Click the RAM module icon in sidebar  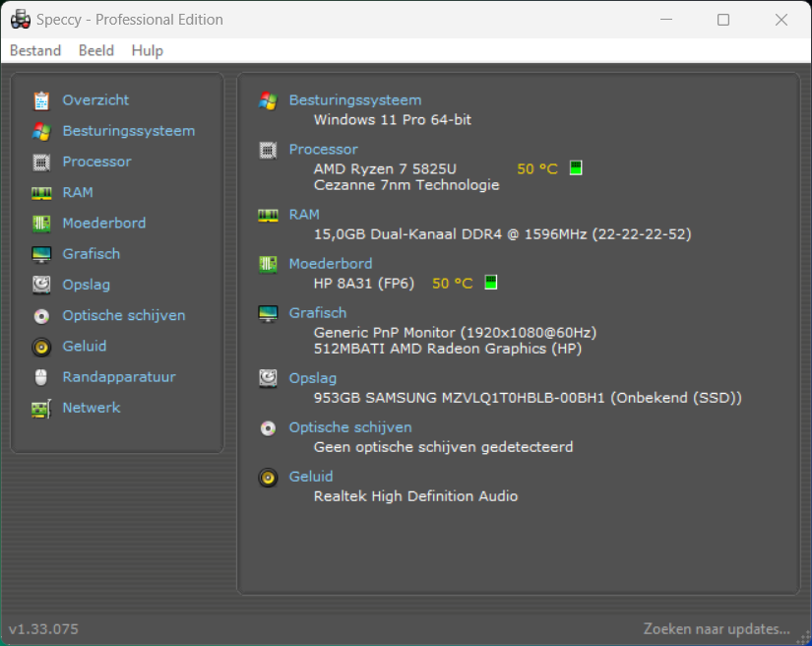click(41, 193)
